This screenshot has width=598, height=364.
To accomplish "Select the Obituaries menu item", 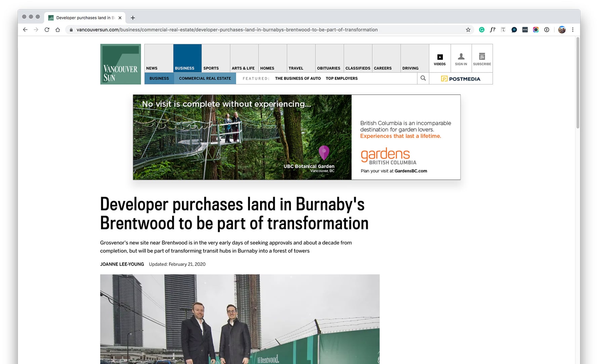I will pyautogui.click(x=329, y=68).
